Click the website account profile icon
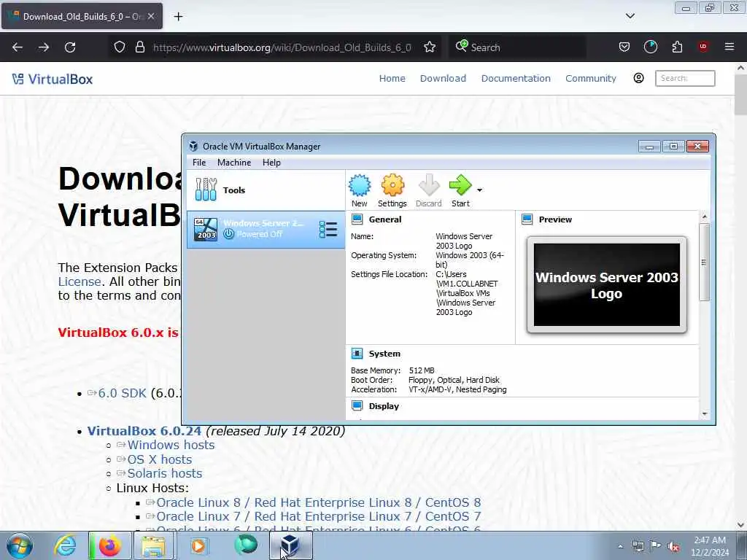Image resolution: width=747 pixels, height=560 pixels. coord(639,78)
